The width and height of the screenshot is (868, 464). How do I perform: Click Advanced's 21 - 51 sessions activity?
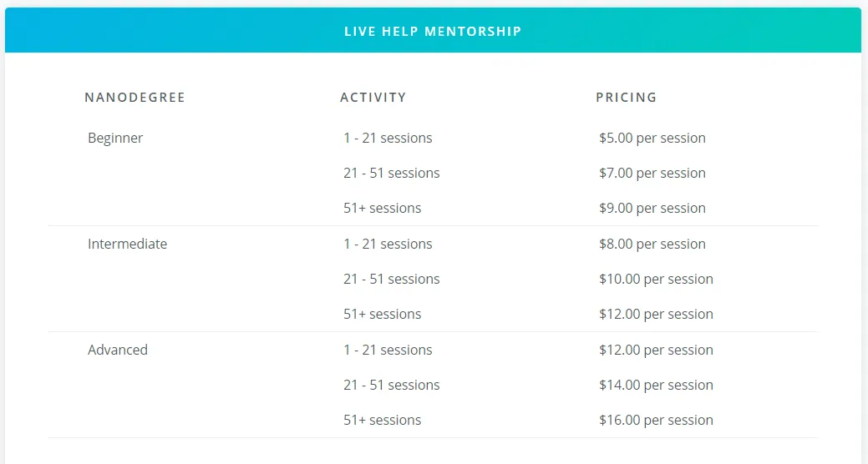(x=391, y=385)
